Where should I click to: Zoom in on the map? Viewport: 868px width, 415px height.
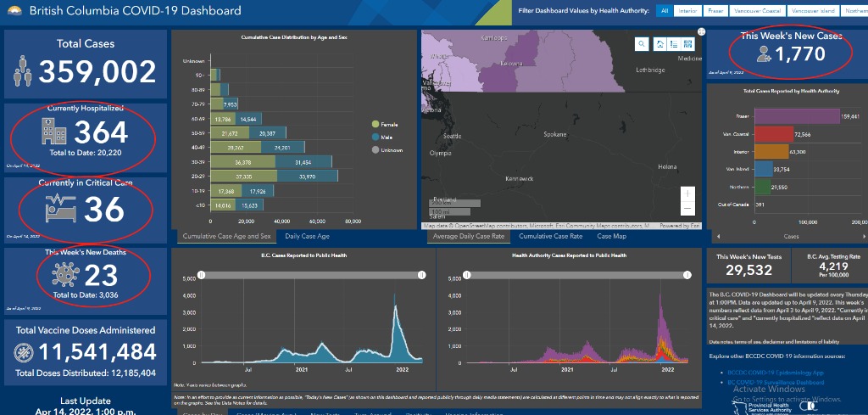click(x=687, y=193)
